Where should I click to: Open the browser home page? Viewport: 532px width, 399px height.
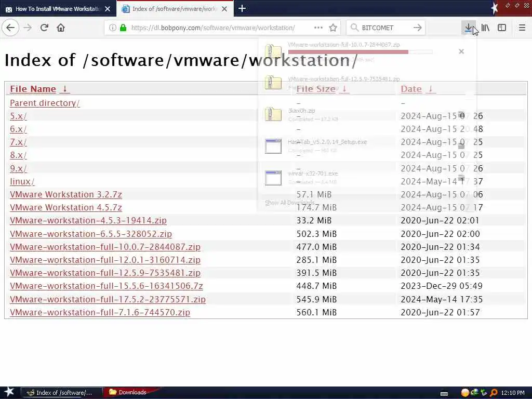coord(61,28)
